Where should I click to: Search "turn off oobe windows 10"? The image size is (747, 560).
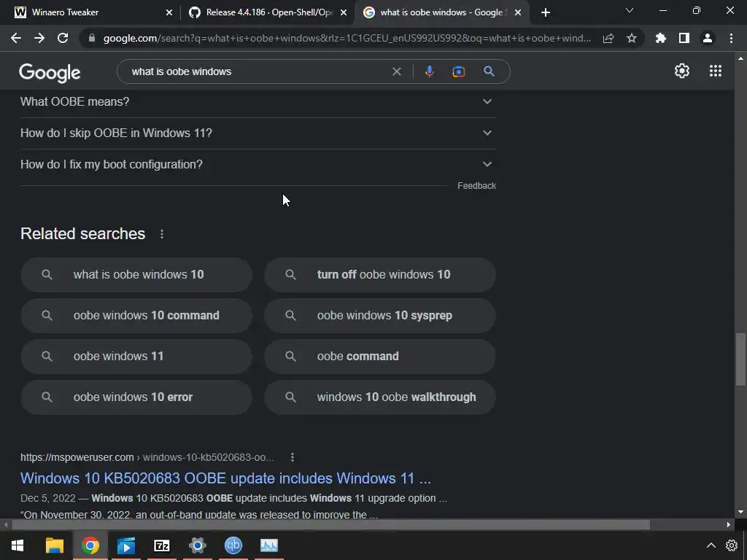pyautogui.click(x=380, y=275)
